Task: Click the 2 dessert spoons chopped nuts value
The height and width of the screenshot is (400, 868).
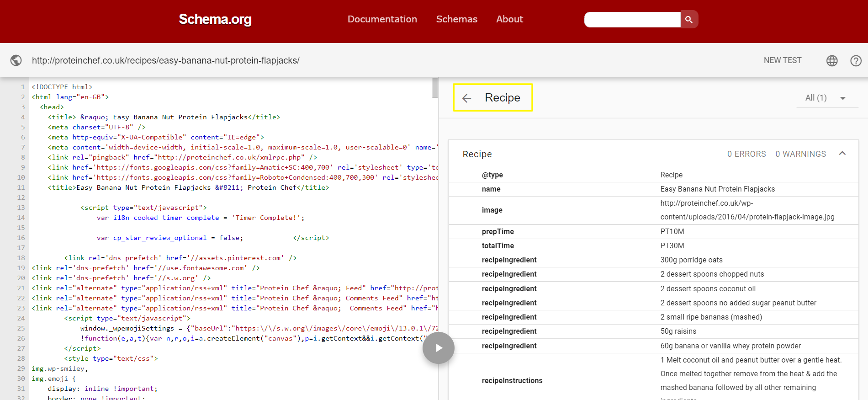Action: click(x=712, y=274)
